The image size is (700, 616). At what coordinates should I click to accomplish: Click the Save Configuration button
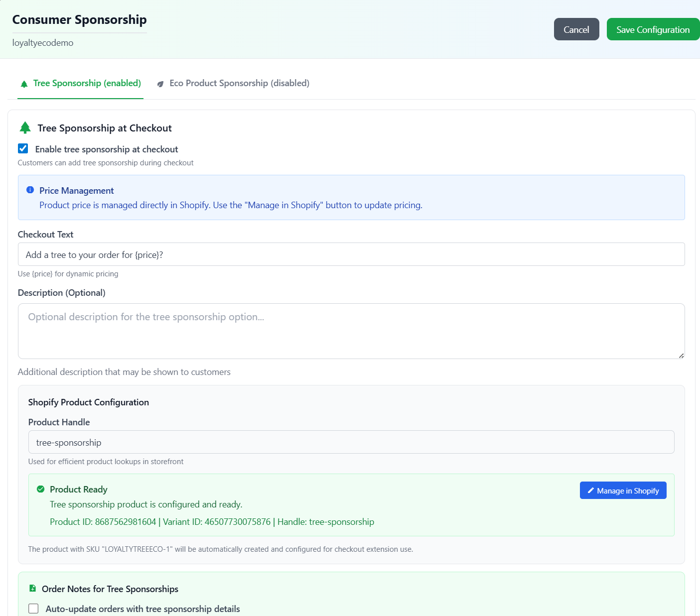pos(653,29)
